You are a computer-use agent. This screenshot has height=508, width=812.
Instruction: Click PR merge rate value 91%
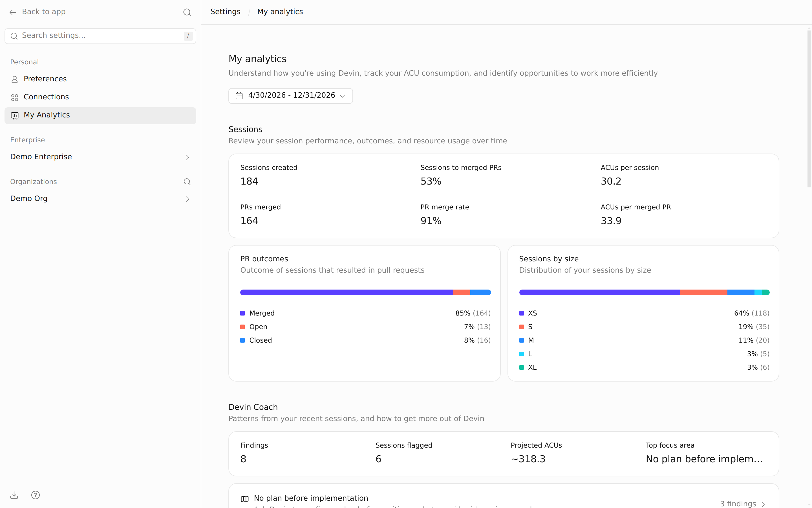(431, 221)
